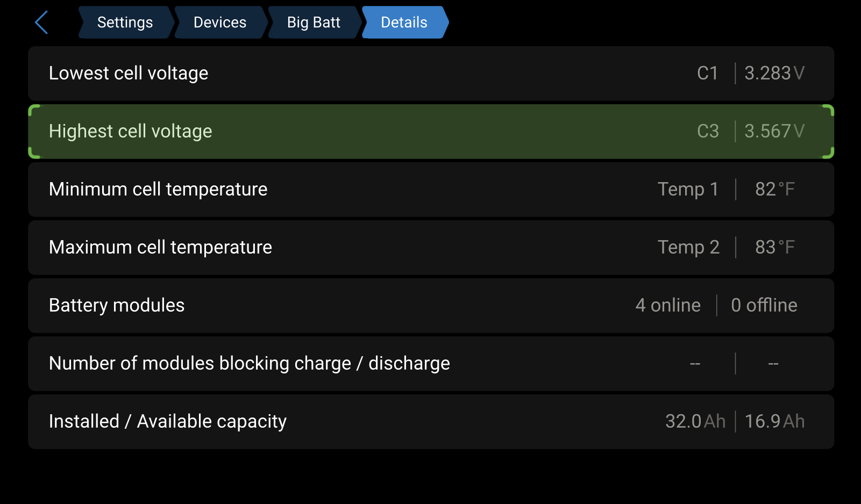Click the 3.567V highest voltage value

tap(774, 131)
